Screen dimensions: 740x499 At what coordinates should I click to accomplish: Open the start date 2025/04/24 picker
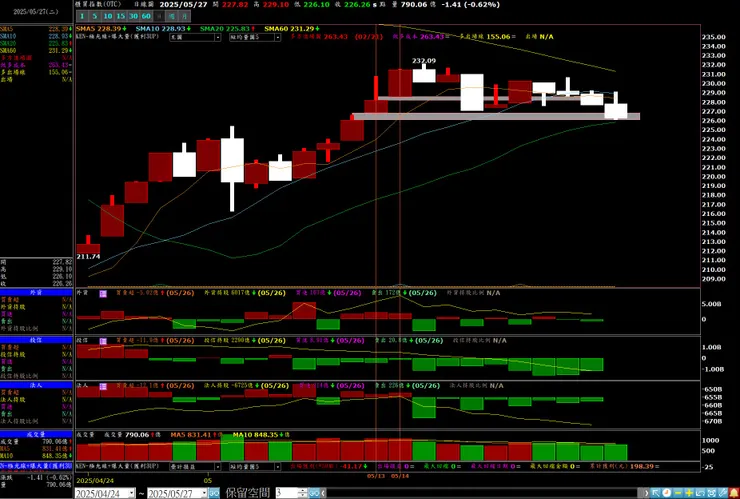tap(105, 493)
